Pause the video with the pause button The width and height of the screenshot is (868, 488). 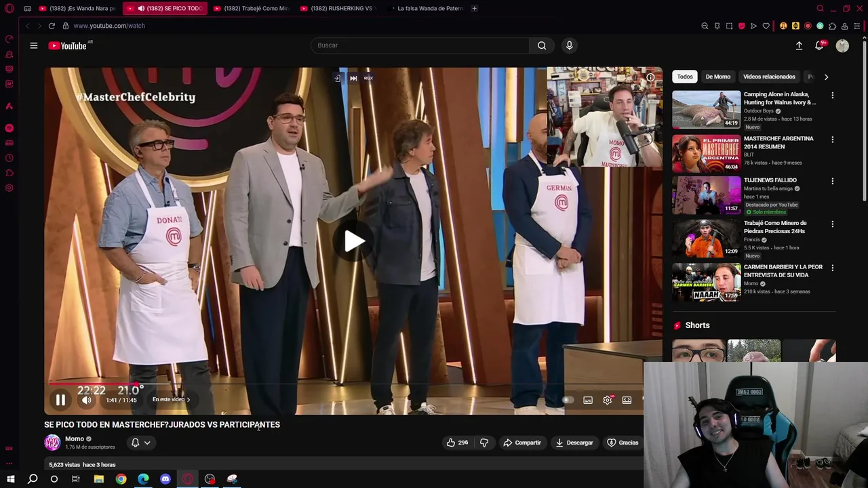click(x=60, y=401)
